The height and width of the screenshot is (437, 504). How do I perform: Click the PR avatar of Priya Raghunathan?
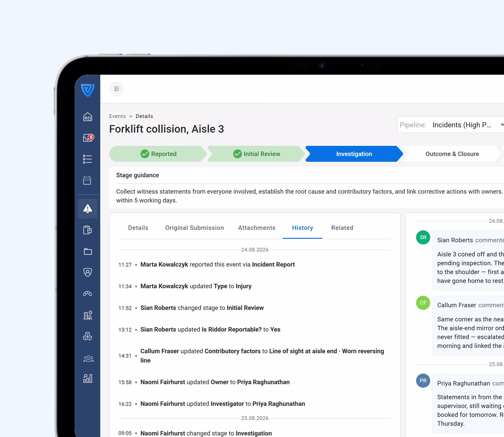[423, 381]
